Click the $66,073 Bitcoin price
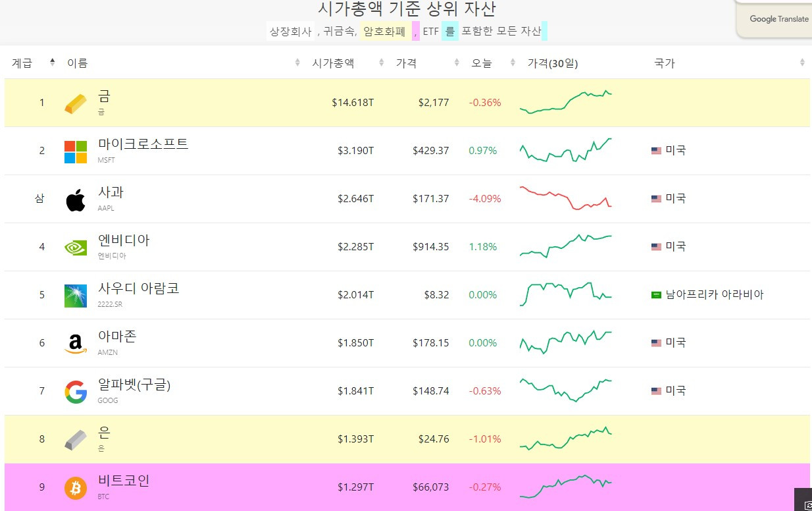 click(x=431, y=487)
